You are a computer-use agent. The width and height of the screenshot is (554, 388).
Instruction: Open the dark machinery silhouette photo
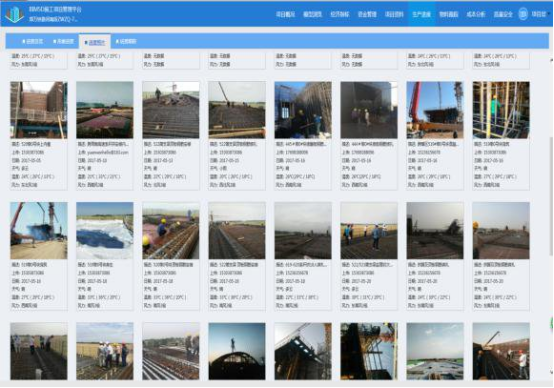(x=435, y=230)
